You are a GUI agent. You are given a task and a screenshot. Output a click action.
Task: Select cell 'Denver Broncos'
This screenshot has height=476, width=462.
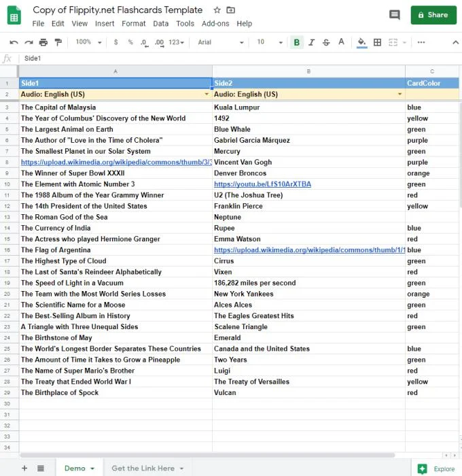click(308, 173)
